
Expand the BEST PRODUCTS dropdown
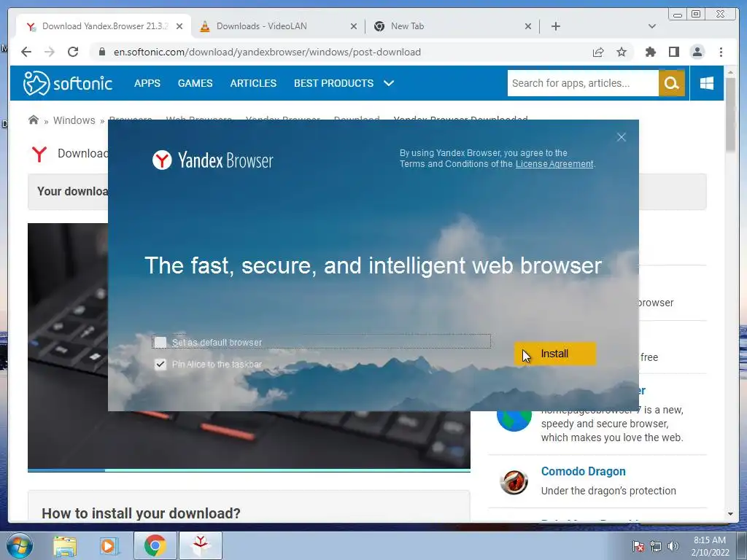click(x=344, y=83)
